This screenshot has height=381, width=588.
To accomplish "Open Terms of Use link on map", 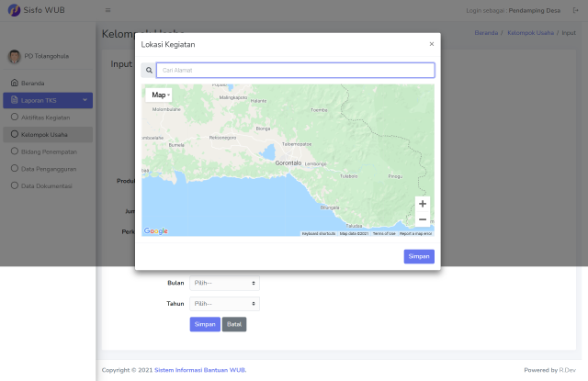I will tap(384, 233).
